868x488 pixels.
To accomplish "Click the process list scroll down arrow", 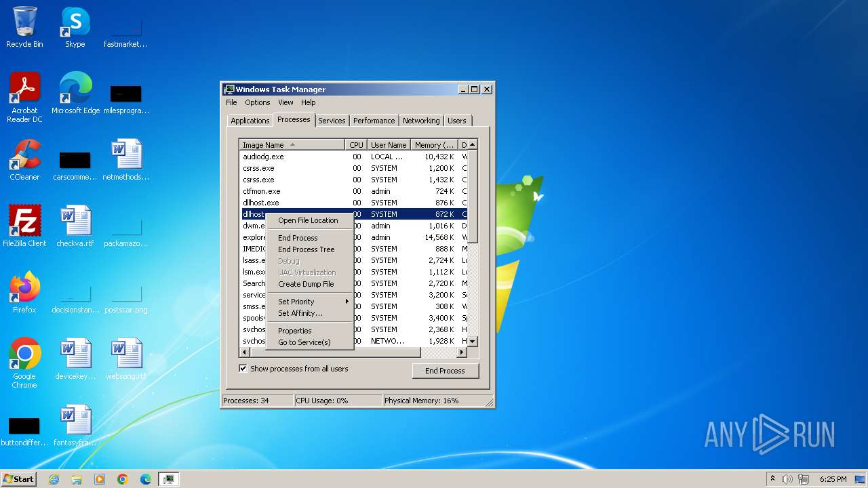I will 472,342.
